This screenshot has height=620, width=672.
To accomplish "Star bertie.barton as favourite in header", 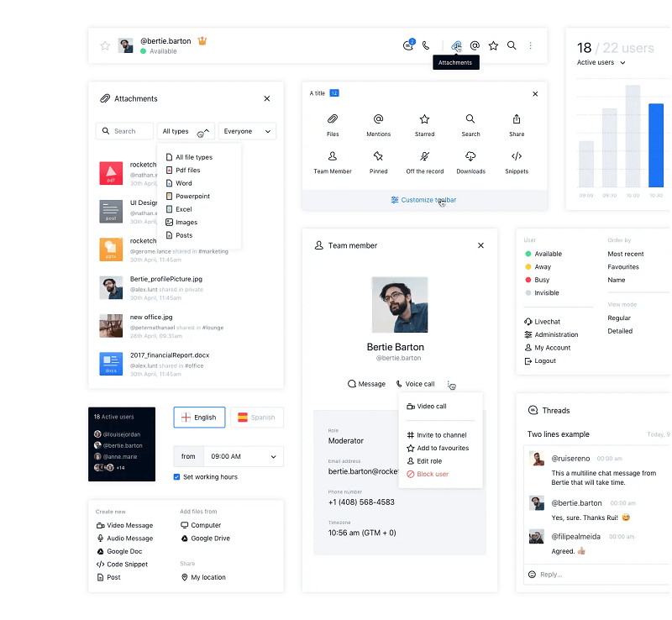I will (x=105, y=45).
